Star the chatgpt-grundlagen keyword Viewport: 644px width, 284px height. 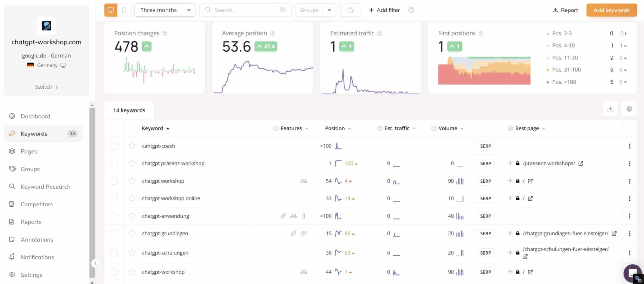132,233
